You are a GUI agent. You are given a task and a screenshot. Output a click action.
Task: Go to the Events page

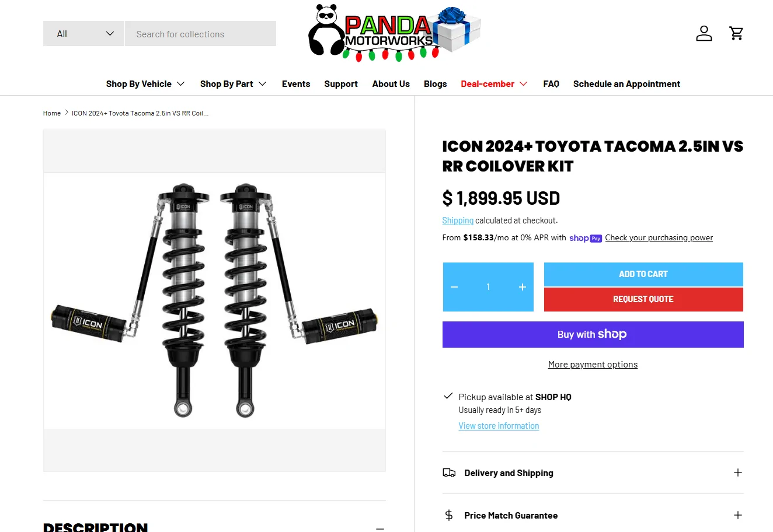296,84
